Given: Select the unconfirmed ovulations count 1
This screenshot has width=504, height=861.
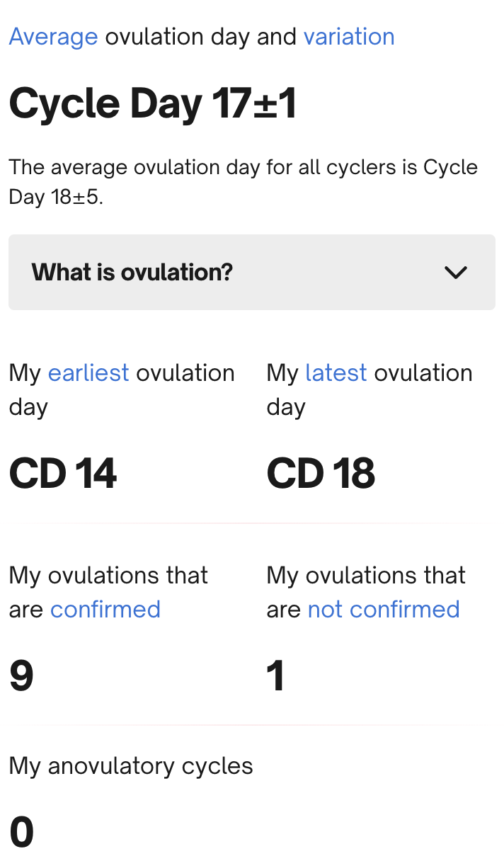Looking at the screenshot, I should [275, 676].
